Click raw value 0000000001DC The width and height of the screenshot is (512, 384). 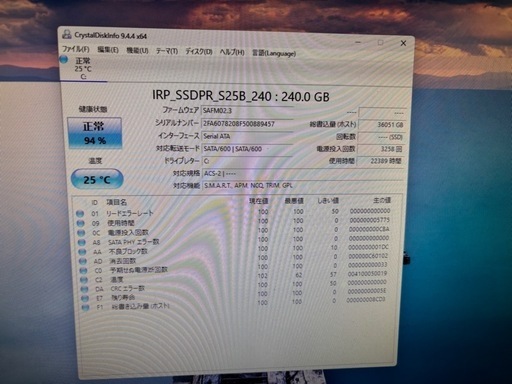click(368, 247)
